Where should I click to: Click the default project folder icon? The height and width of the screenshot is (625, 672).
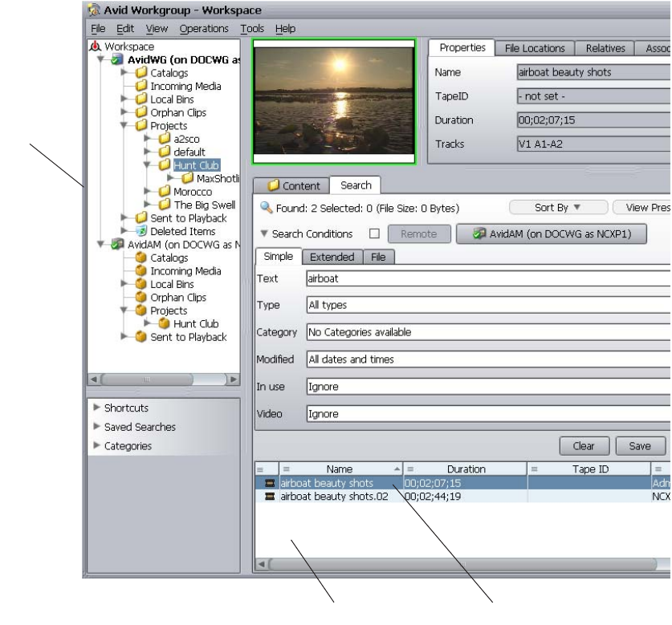coord(165,152)
